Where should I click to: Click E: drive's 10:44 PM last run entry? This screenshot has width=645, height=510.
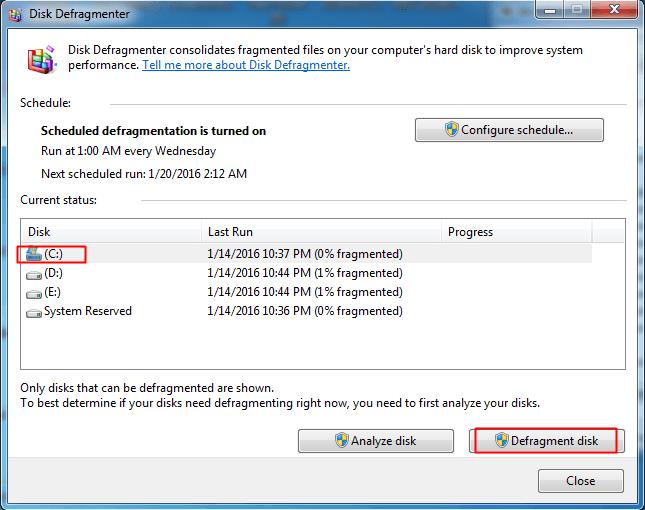coord(305,292)
